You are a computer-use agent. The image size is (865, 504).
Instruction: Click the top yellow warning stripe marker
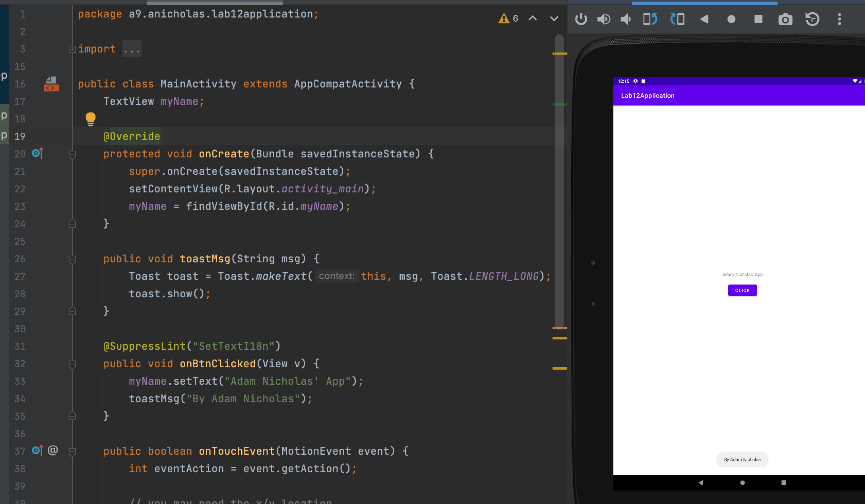[x=559, y=54]
